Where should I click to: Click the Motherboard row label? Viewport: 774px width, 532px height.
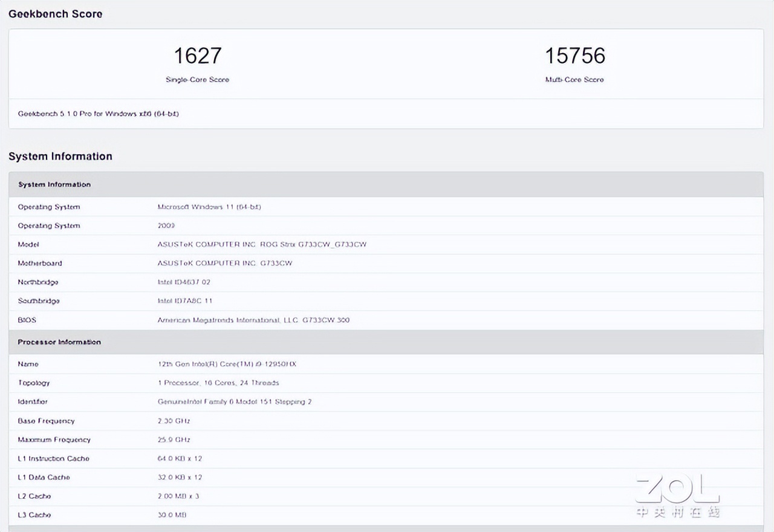pos(40,263)
